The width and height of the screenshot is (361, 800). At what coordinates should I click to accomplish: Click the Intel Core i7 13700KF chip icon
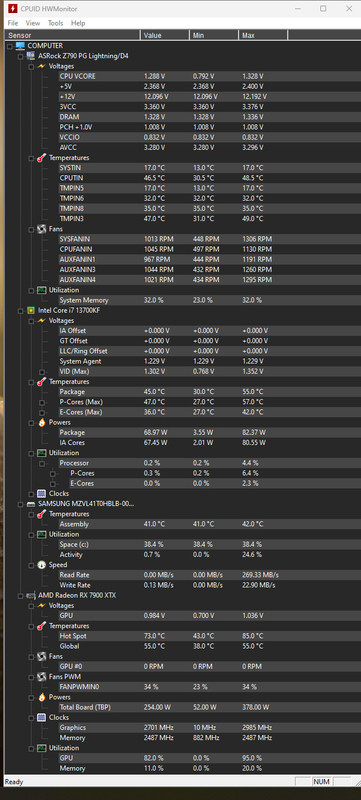coord(31,310)
